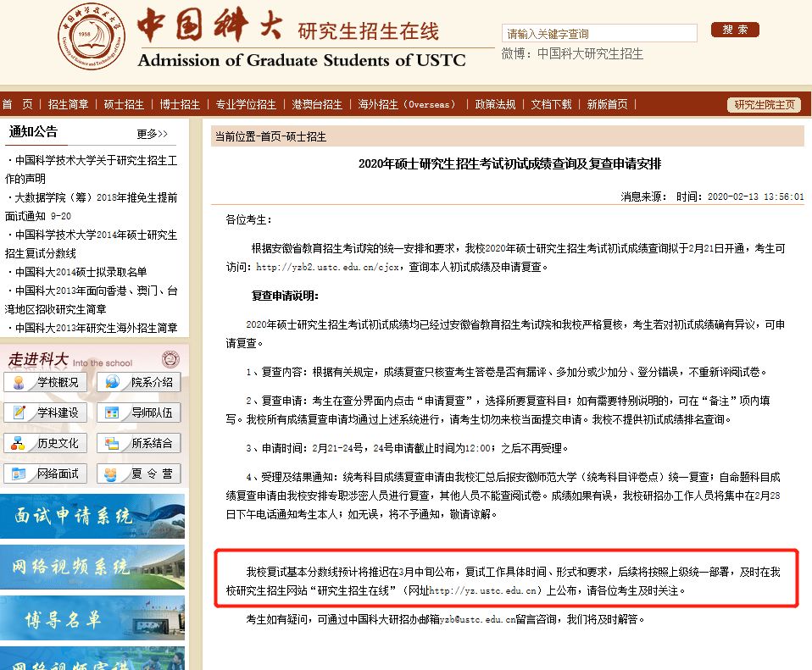Open notice 大数据学院（筹）2018年推免生提前面试通知

pyautogui.click(x=92, y=207)
